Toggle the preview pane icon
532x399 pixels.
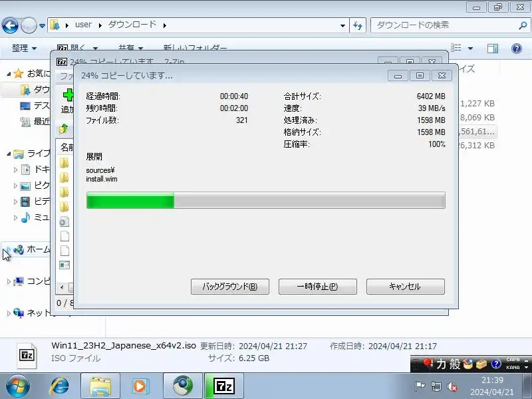pyautogui.click(x=493, y=48)
